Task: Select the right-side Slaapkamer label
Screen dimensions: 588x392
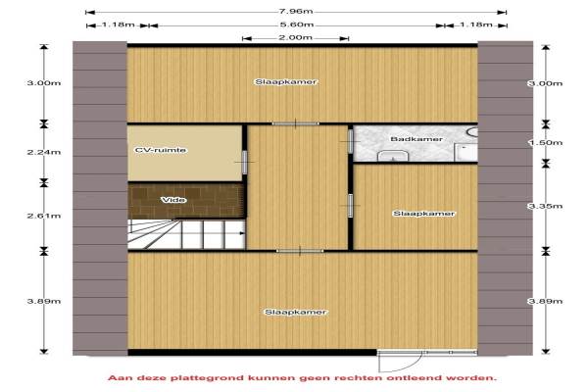Action: point(414,213)
